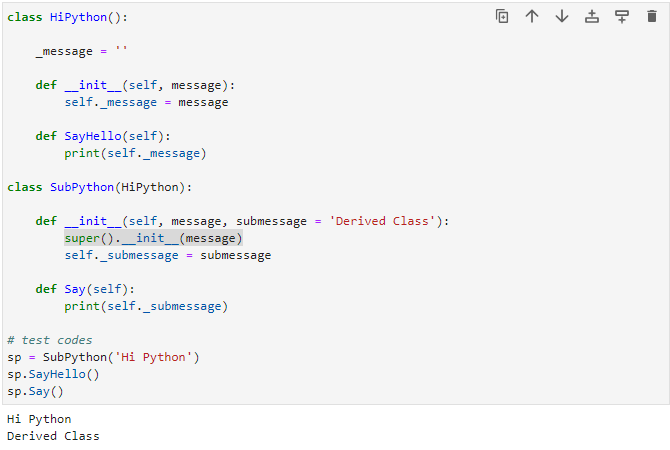
Task: Click the 'def SayHello(self):' line
Action: point(103,136)
